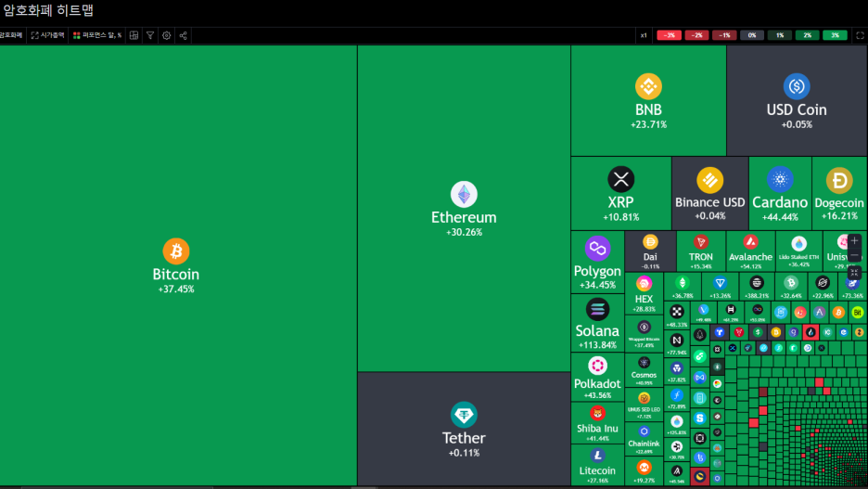Select the Dai tile

650,251
